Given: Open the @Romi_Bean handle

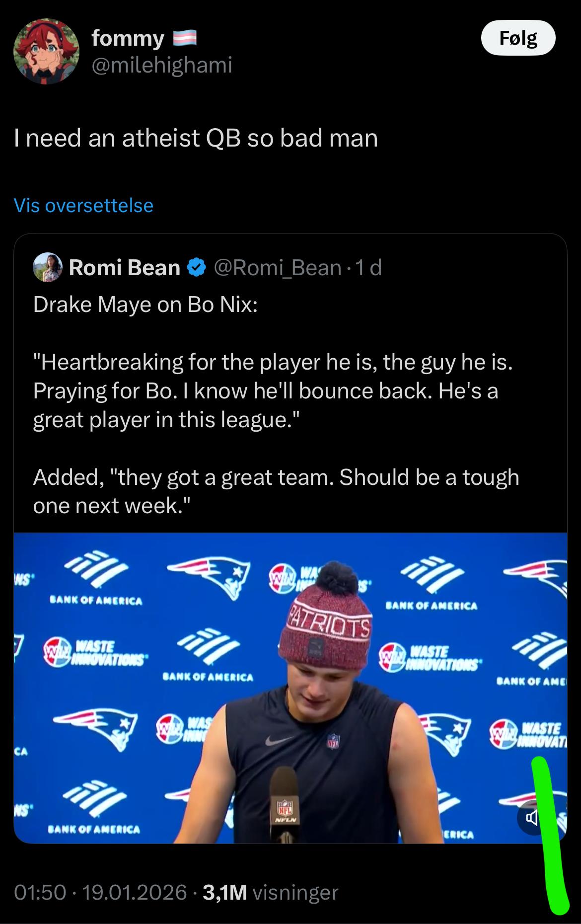Looking at the screenshot, I should [x=277, y=268].
